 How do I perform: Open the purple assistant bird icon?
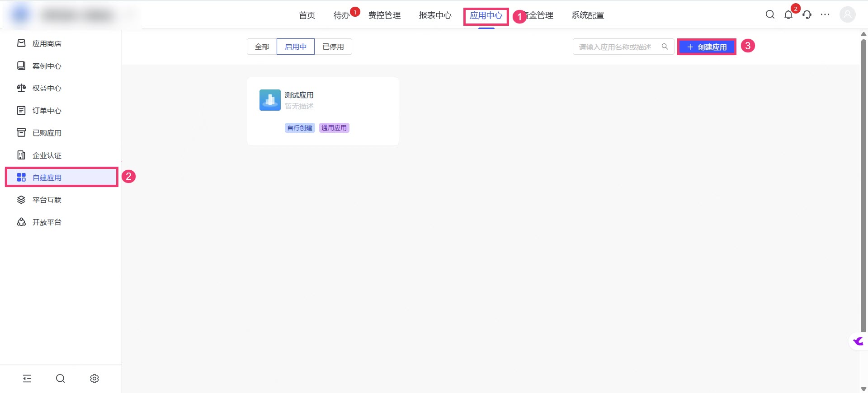click(x=858, y=341)
